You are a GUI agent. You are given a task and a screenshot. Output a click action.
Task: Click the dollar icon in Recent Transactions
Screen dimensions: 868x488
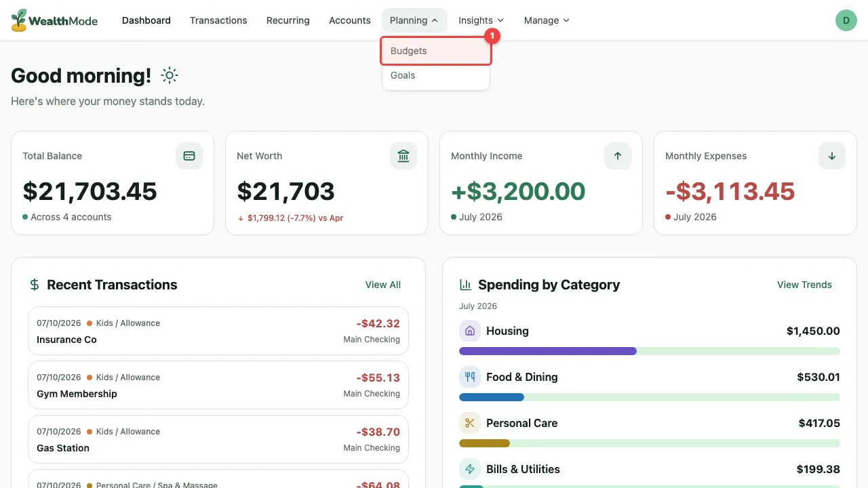(35, 285)
